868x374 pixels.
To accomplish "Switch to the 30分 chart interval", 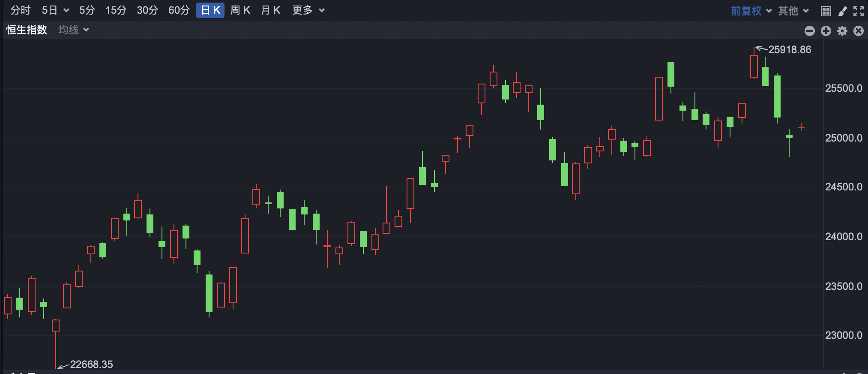I will [147, 10].
